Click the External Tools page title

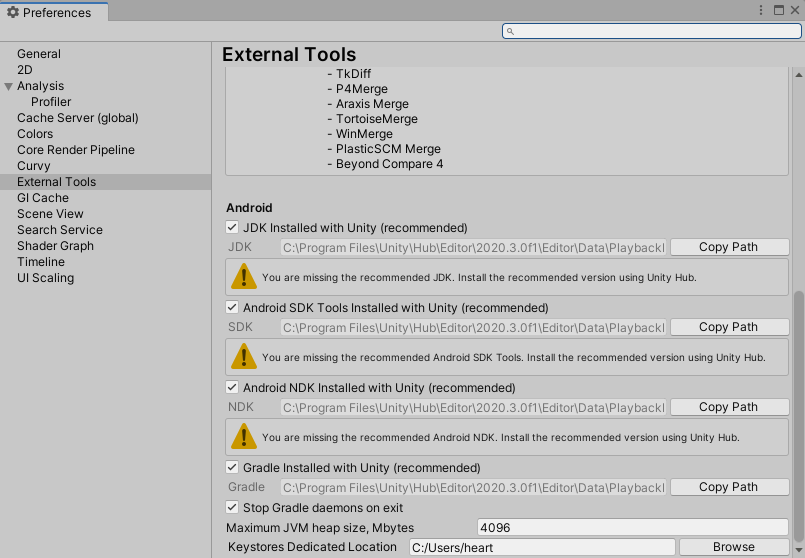289,54
